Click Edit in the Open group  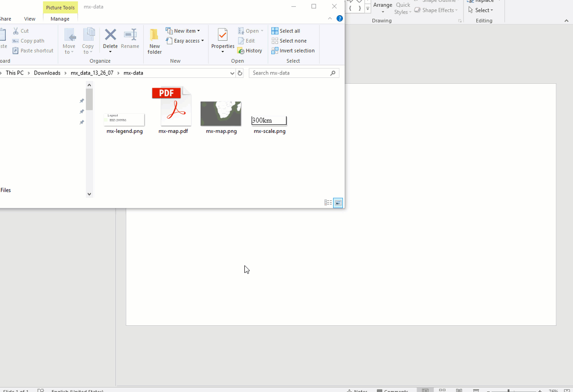pos(246,41)
